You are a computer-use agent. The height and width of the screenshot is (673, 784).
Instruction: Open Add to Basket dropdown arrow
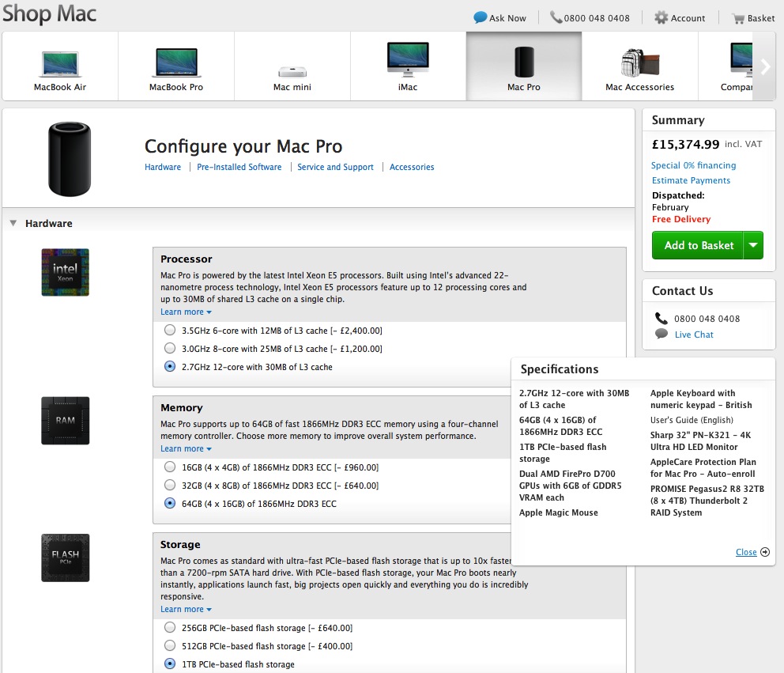(x=753, y=245)
